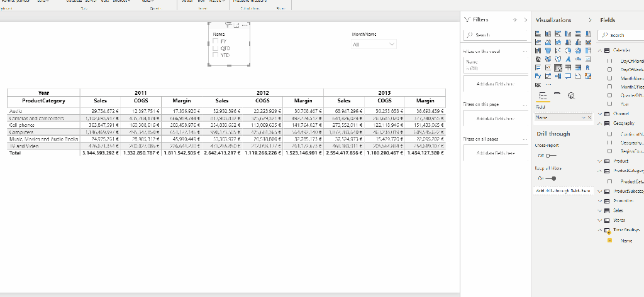Screen dimensions: 644x297
Task: Open the MonthName dropdown
Action: point(375,45)
